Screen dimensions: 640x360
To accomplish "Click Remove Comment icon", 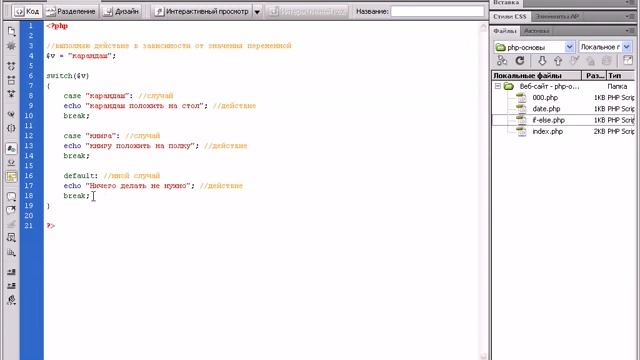I will click(11, 211).
